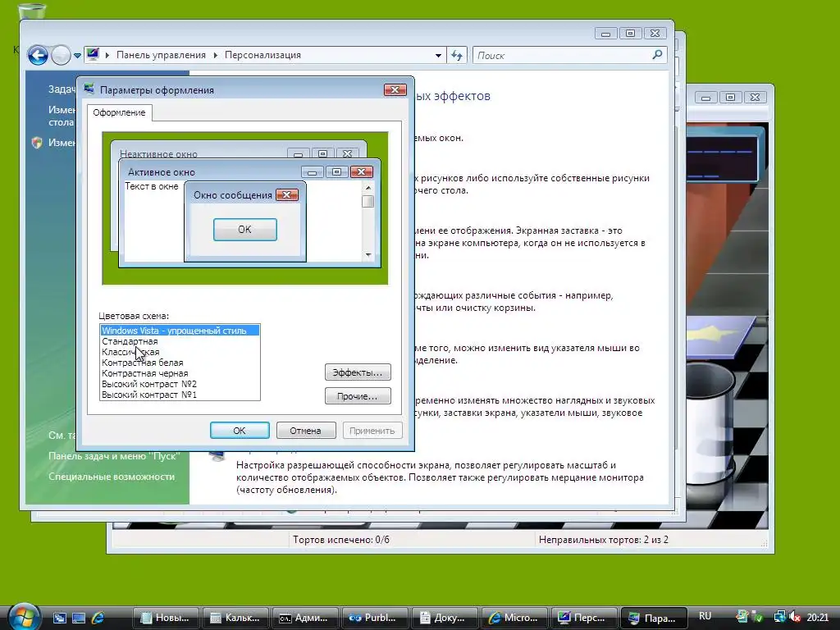Select the Контрастная черная color scheme
840x630 pixels.
[180, 373]
